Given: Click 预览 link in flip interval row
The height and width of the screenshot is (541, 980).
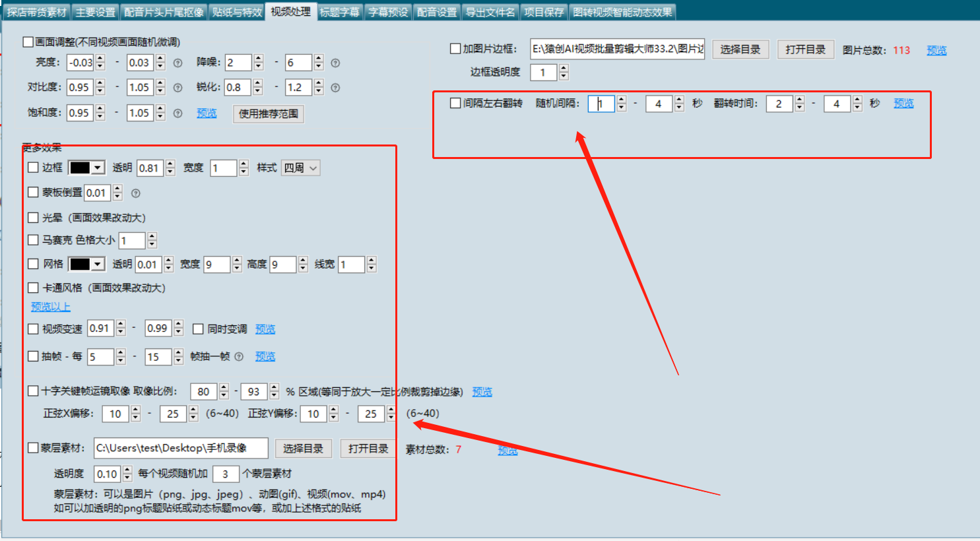Looking at the screenshot, I should (x=903, y=103).
